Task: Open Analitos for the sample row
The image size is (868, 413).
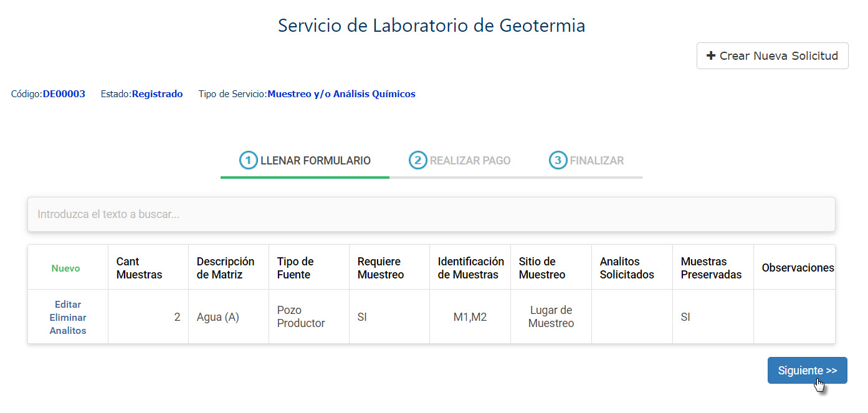Action: (68, 331)
